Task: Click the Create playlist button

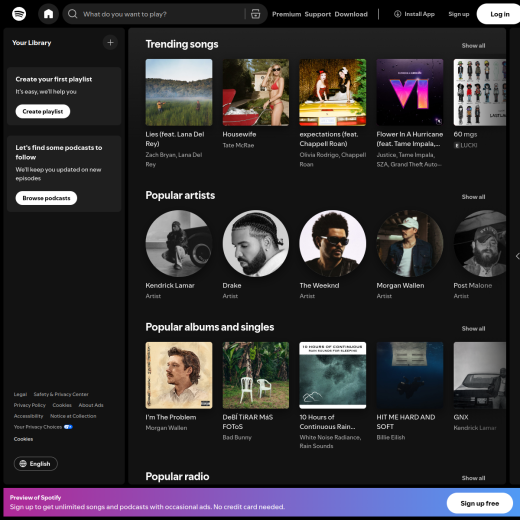Action: click(x=43, y=111)
